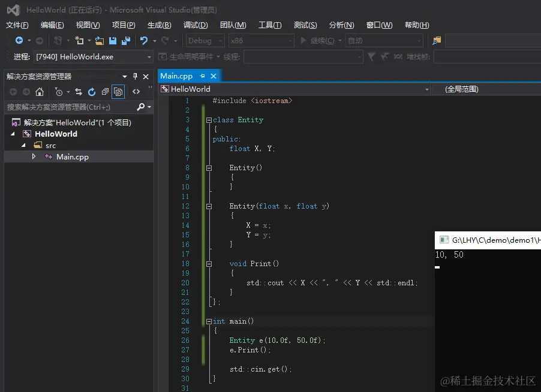
Task: Click the Redo arrow icon
Action: tap(165, 40)
